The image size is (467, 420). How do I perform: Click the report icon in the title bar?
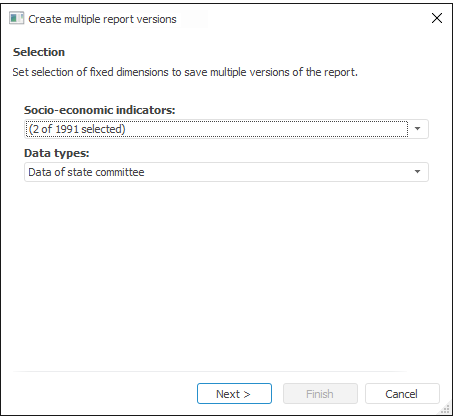16,18
